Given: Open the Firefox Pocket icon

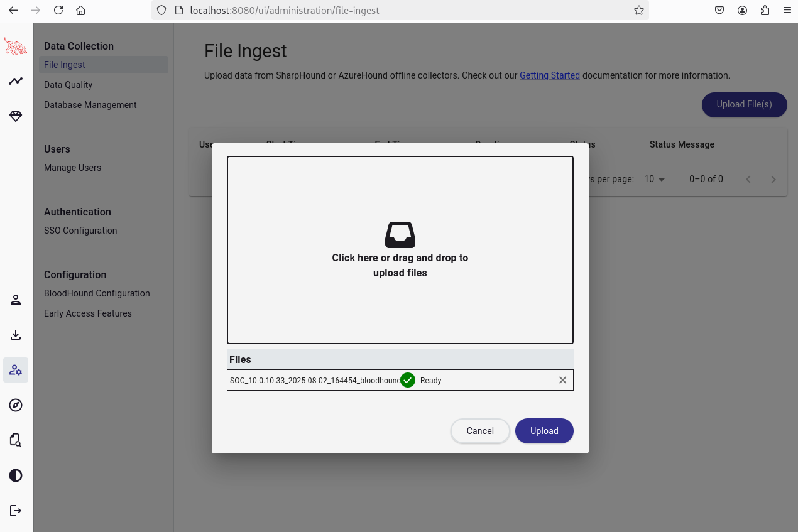Looking at the screenshot, I should (x=719, y=10).
